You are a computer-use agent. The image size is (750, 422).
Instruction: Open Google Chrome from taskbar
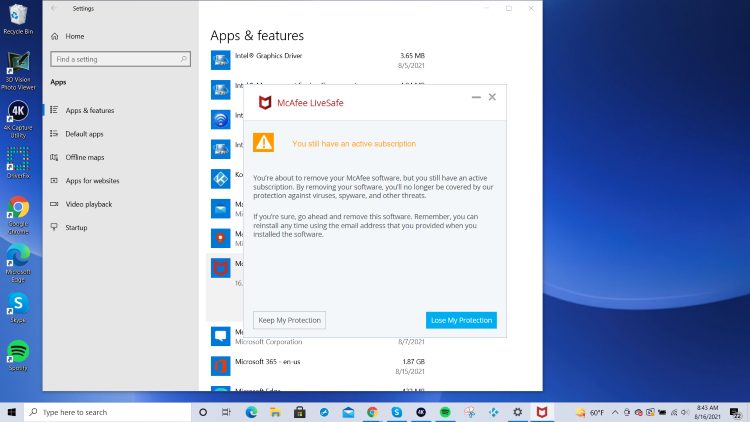[x=372, y=412]
